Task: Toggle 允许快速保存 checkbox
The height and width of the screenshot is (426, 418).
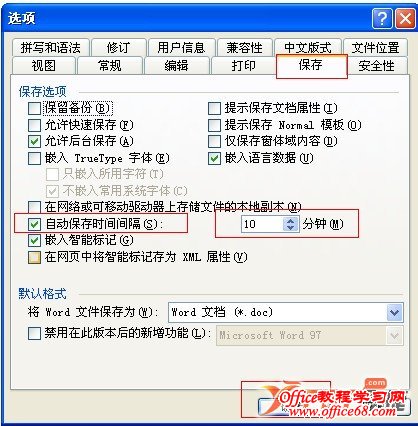Action: (34, 125)
